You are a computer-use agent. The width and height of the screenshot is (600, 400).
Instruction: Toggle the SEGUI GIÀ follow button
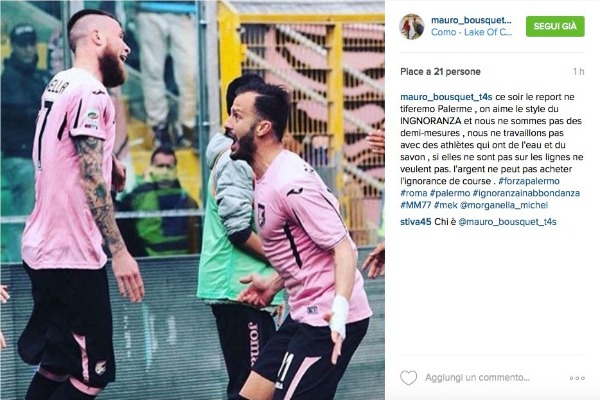555,26
